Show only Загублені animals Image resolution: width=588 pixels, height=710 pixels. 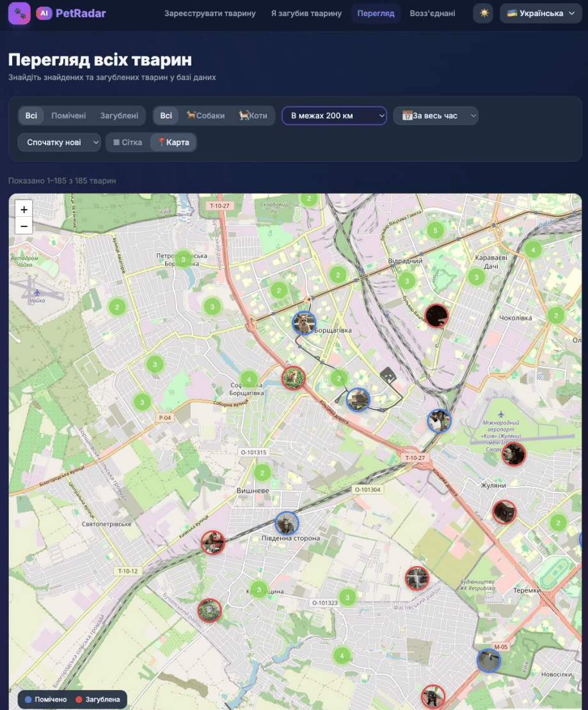pos(119,116)
